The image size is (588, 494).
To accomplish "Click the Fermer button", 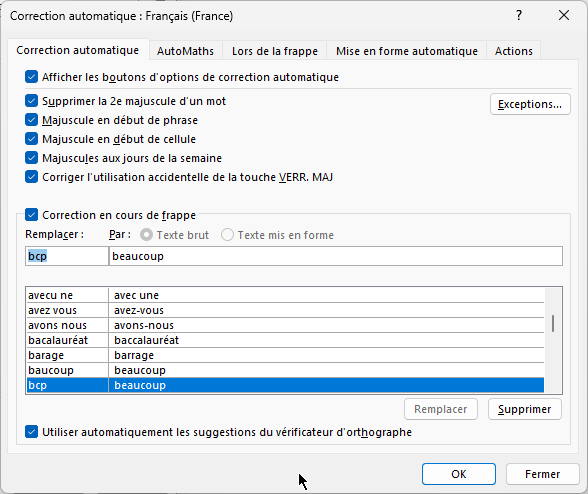I will point(542,474).
